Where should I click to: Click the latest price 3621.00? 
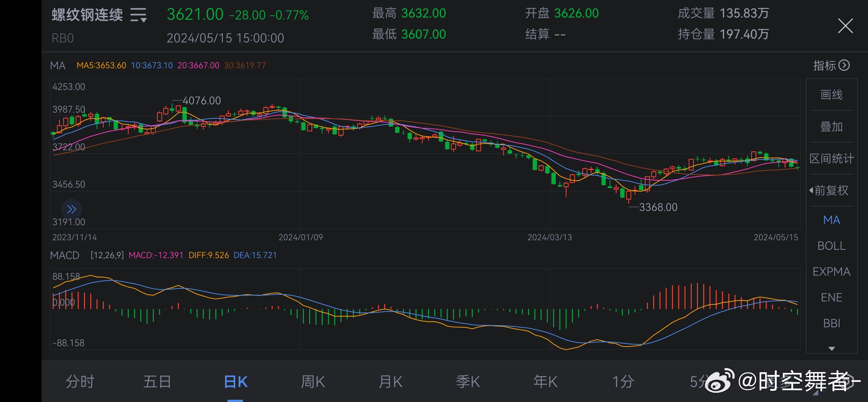(195, 14)
